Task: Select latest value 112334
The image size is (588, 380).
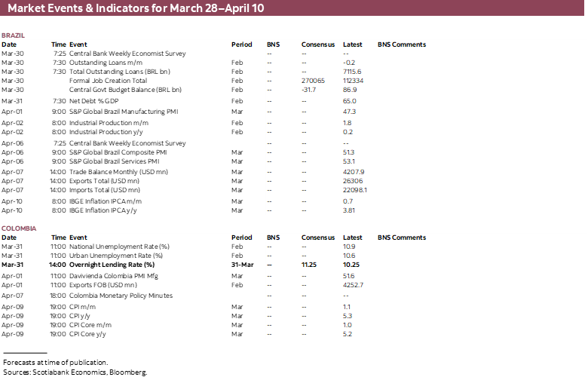Action: [353, 81]
